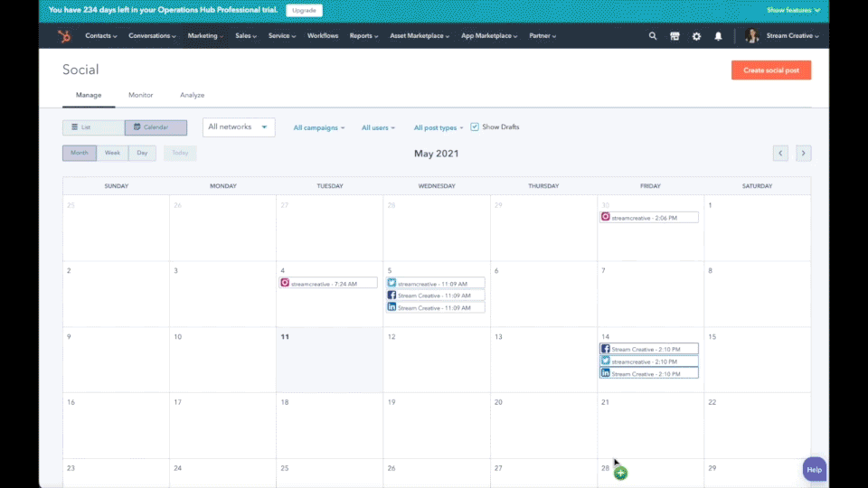Go to previous month arrow
Image resolution: width=868 pixels, height=488 pixels.
(x=780, y=154)
